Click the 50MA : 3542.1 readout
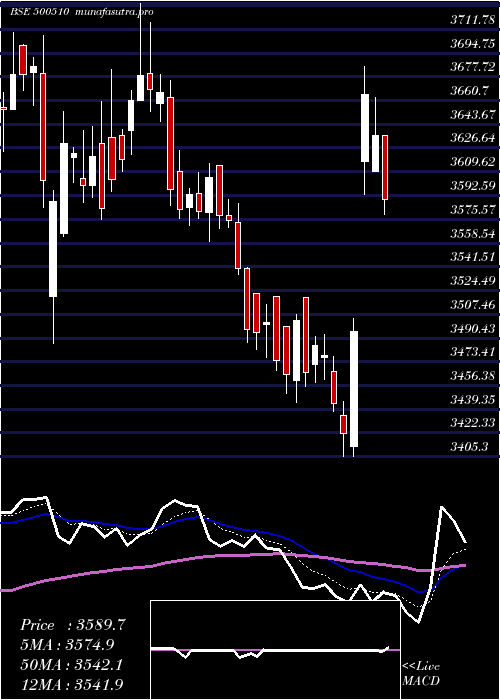Screen dimensions: 500x700 coord(71,665)
